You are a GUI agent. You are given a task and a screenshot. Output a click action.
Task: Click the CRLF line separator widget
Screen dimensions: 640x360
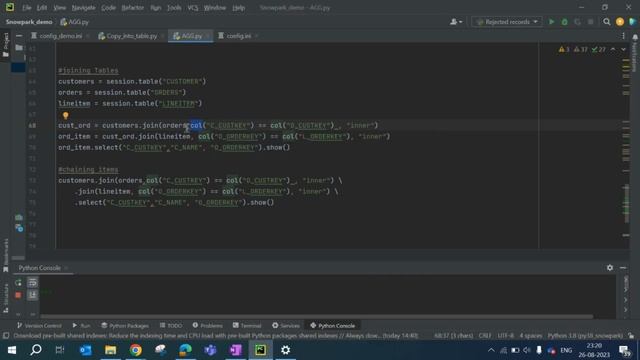pyautogui.click(x=485, y=336)
